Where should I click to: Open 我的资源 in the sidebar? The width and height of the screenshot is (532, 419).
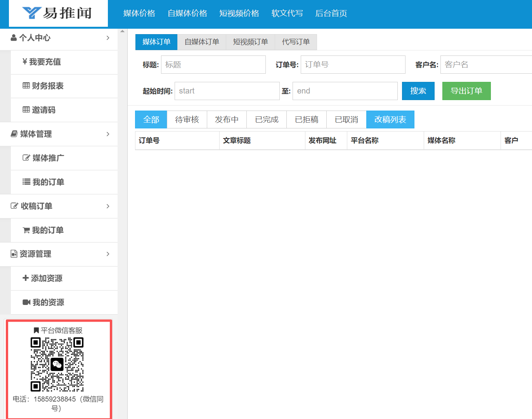click(64, 303)
